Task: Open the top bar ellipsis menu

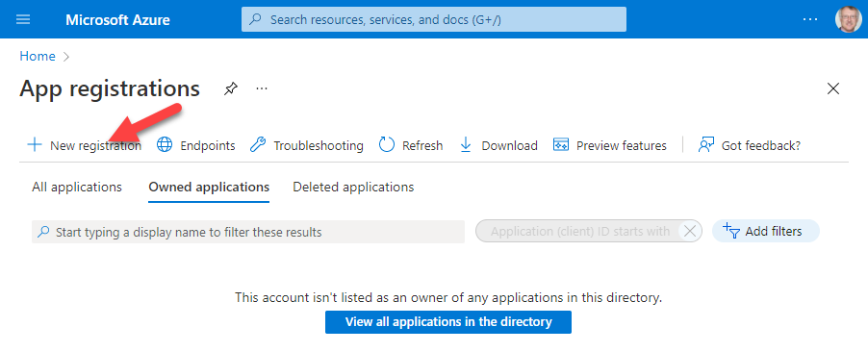Action: 810,19
